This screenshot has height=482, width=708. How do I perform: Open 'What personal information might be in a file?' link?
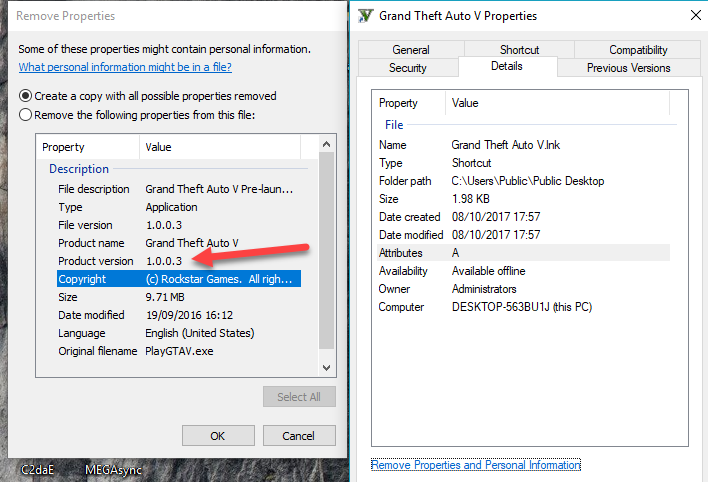click(125, 67)
